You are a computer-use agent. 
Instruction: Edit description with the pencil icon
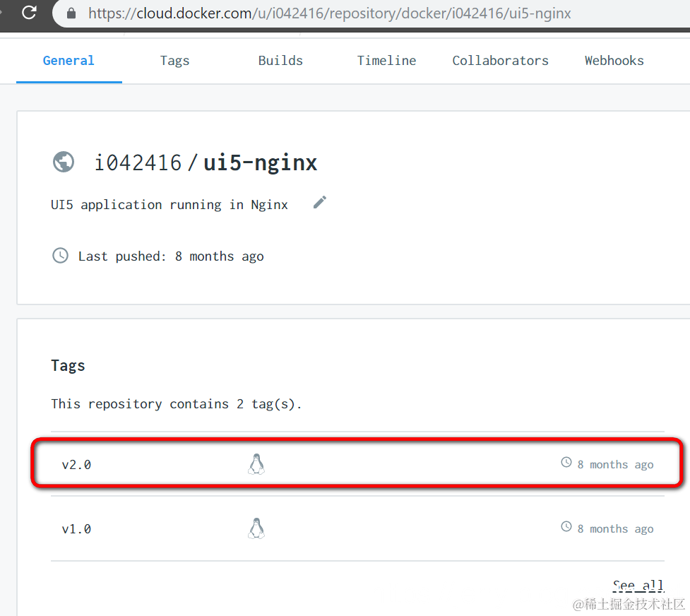(320, 203)
